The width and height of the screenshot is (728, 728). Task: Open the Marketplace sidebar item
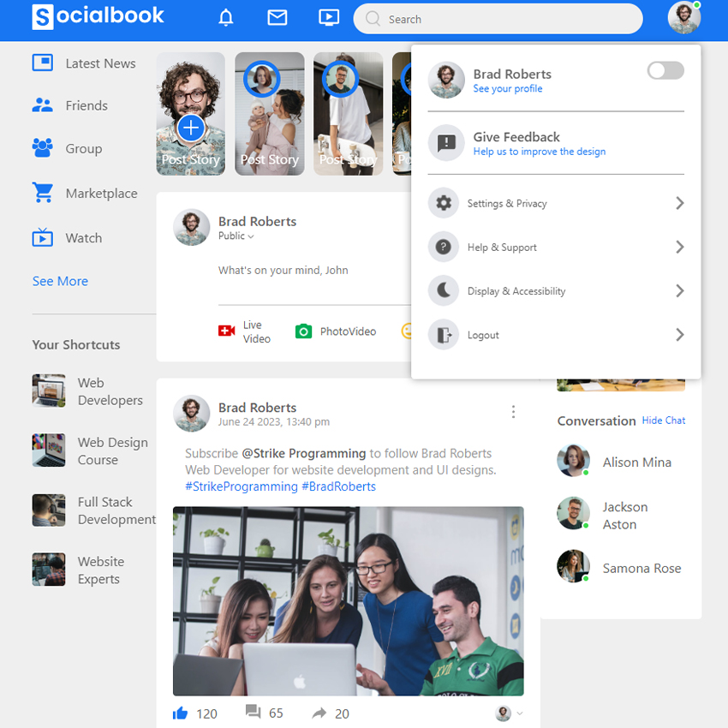85,193
